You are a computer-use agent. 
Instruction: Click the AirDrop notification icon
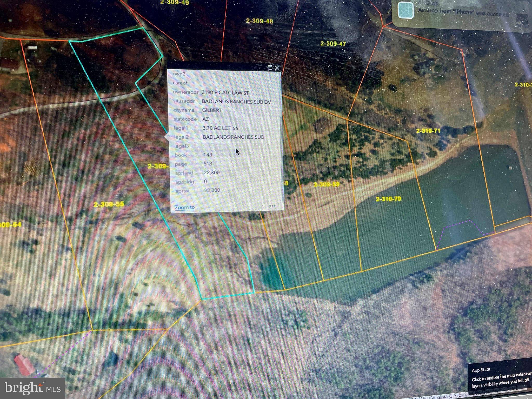pos(406,10)
